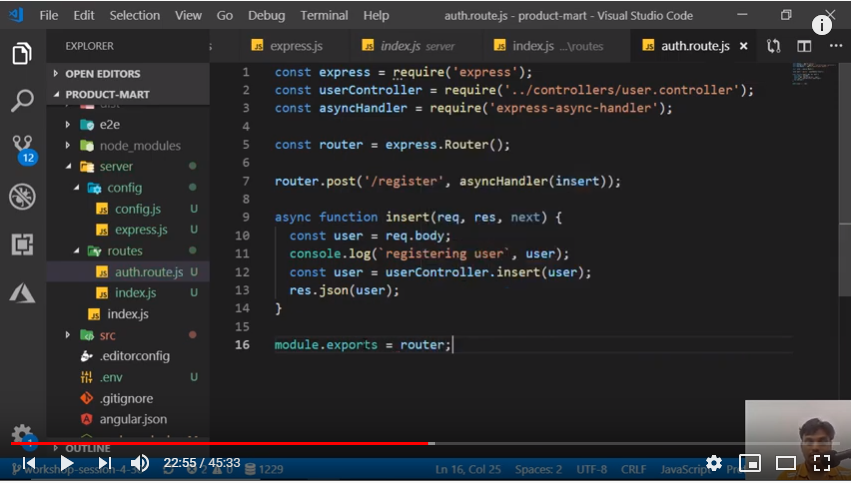The width and height of the screenshot is (851, 483).
Task: Open the Extensions view icon
Action: pyautogui.click(x=22, y=244)
